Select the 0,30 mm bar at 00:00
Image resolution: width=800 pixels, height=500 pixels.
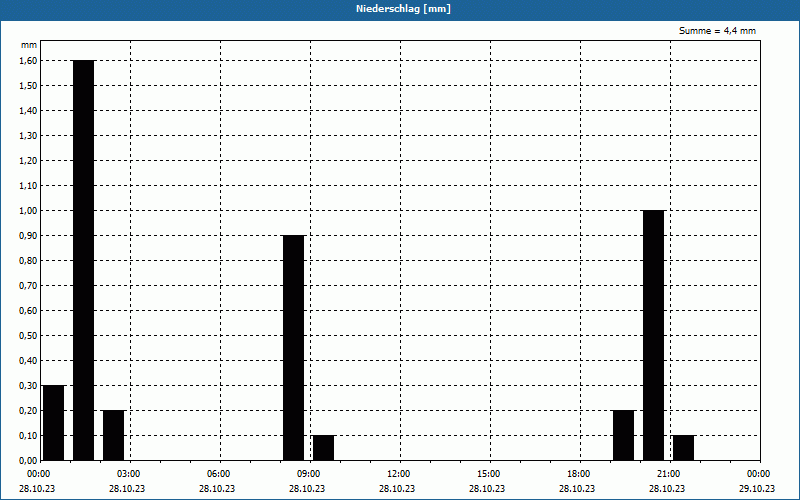tap(54, 422)
